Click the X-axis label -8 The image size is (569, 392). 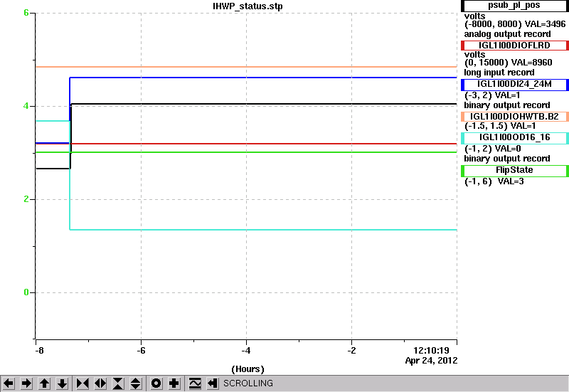[x=39, y=351]
